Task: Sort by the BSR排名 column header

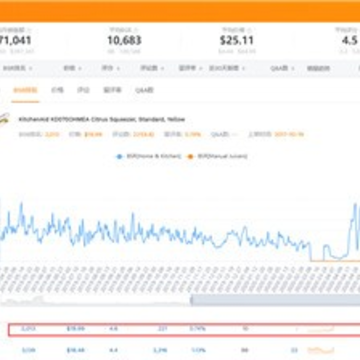Action: pos(17,68)
